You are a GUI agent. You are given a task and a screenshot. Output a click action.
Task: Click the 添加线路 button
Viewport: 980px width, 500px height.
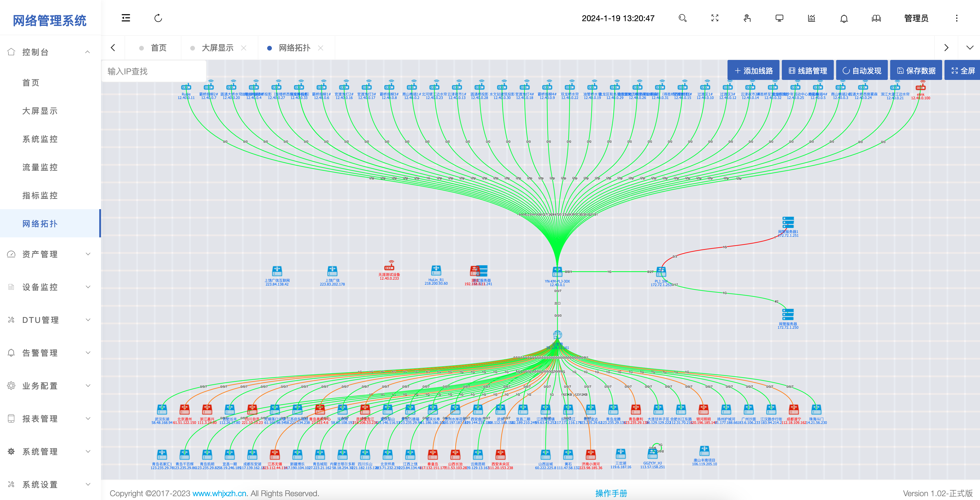coord(753,71)
